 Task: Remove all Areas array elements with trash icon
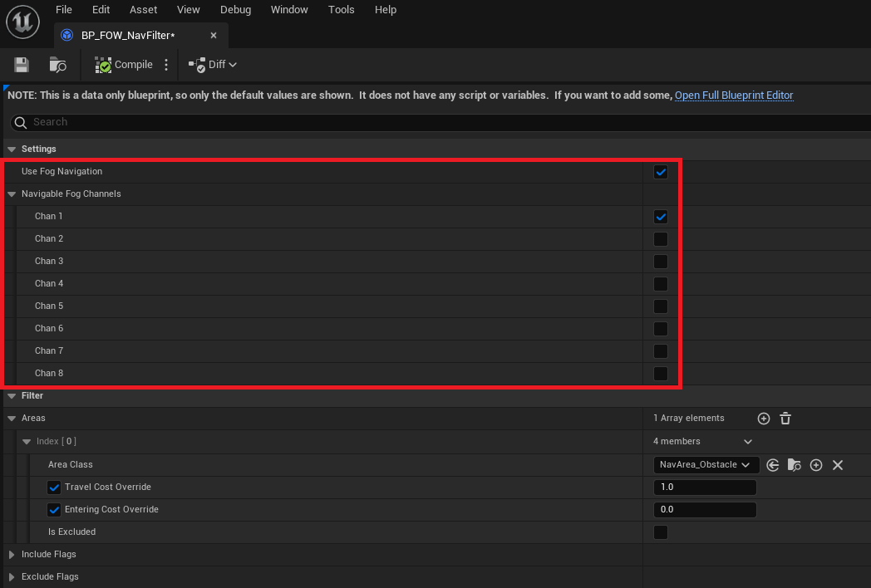pos(785,419)
